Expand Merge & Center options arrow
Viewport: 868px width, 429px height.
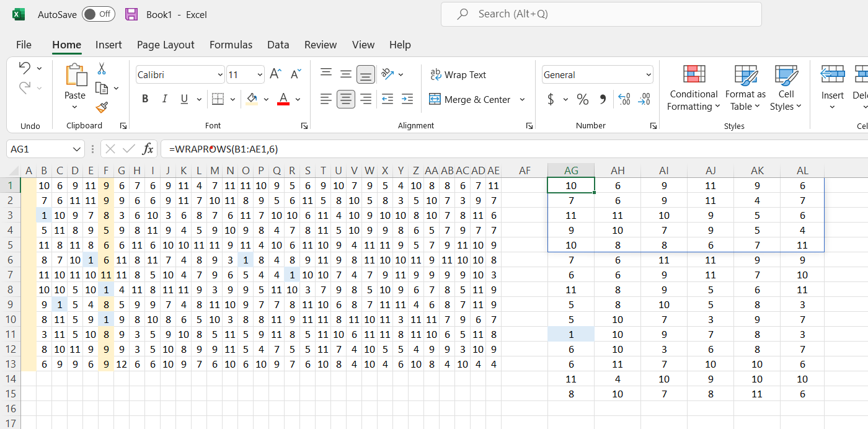(522, 99)
